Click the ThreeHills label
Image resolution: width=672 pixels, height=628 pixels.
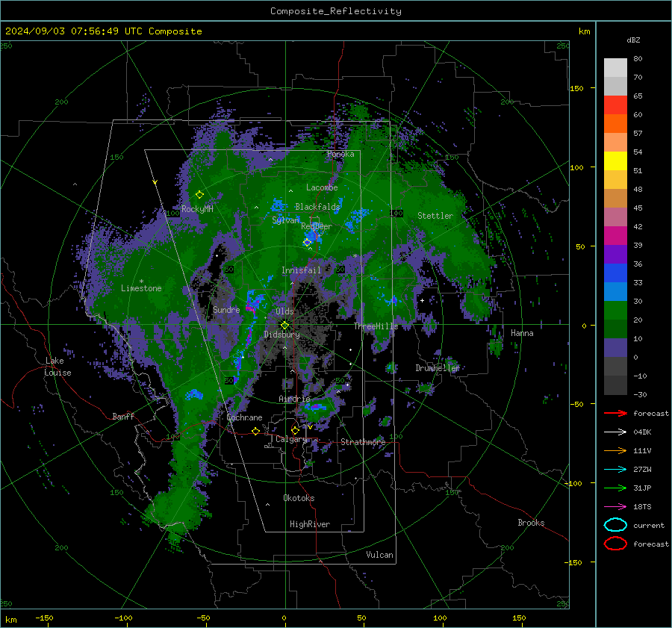(376, 326)
